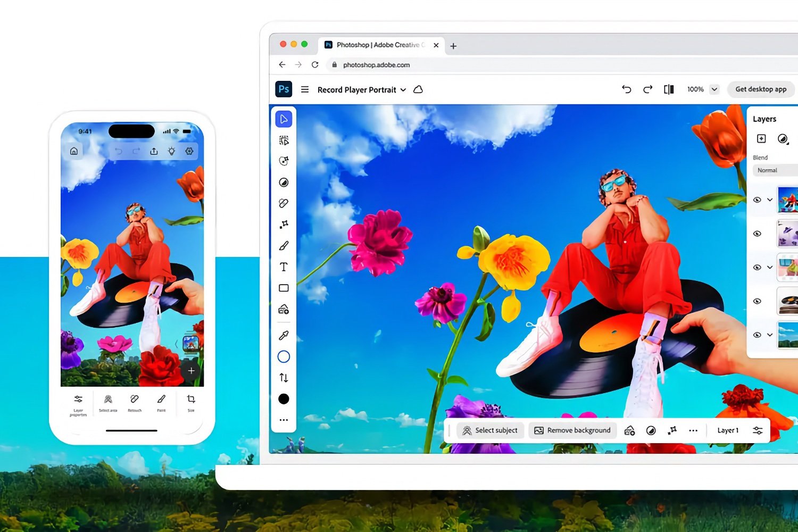Image resolution: width=798 pixels, height=532 pixels.
Task: Toggle visibility of the purple flowers layer
Action: tap(757, 234)
